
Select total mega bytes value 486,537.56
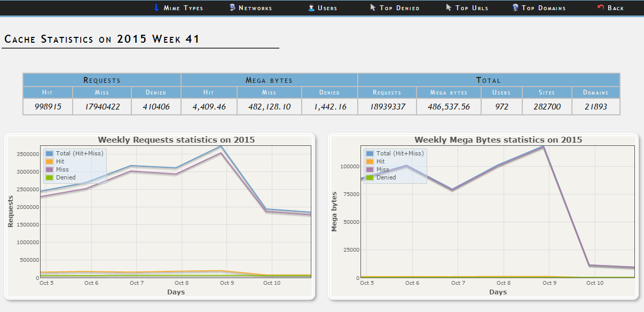(449, 107)
